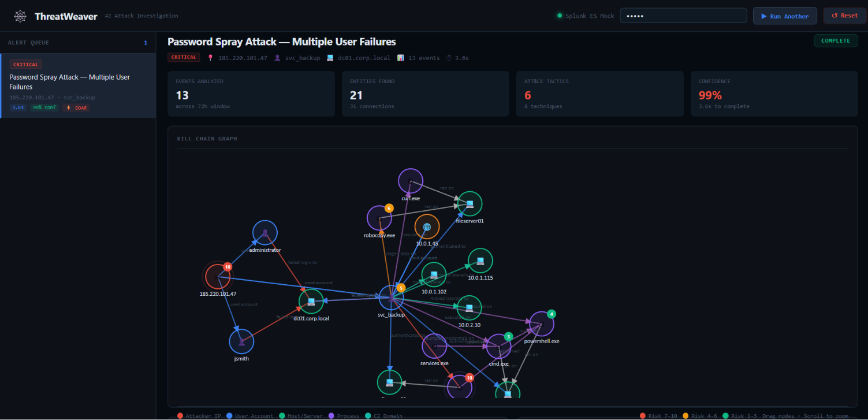
Task: Click the main title "Password Spray Attack — Multiple User Failures"
Action: coord(282,42)
